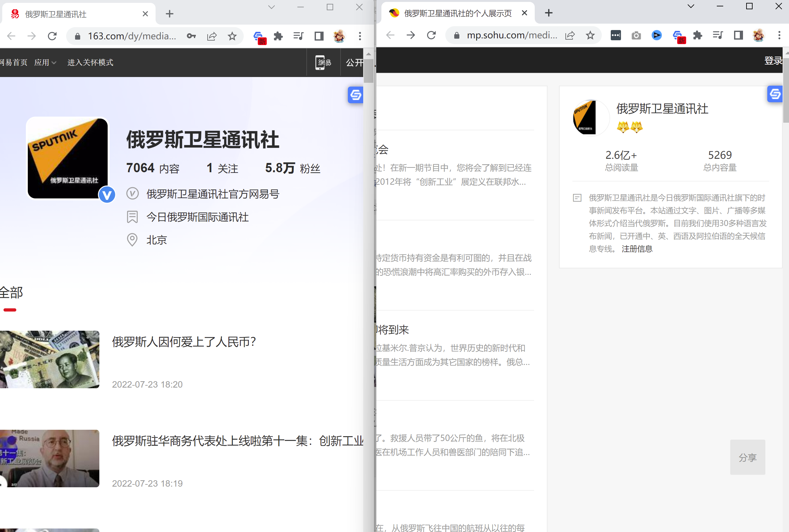Click floating blue translate widget on 163 page
The height and width of the screenshot is (532, 789).
click(356, 95)
